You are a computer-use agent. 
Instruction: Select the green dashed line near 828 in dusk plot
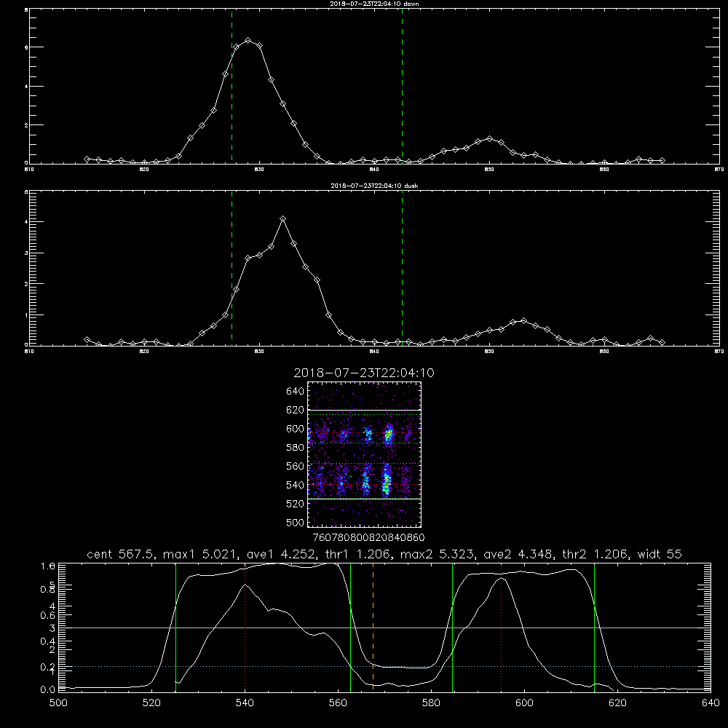tap(232, 268)
